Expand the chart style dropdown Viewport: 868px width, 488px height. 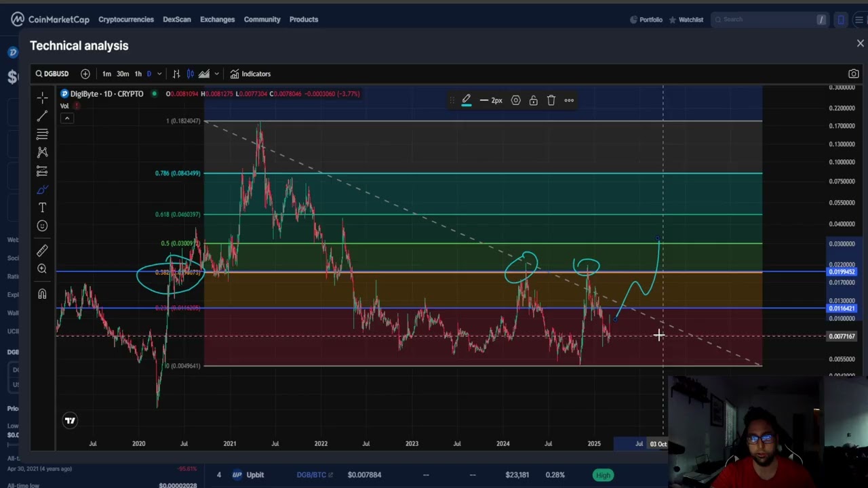pos(216,74)
